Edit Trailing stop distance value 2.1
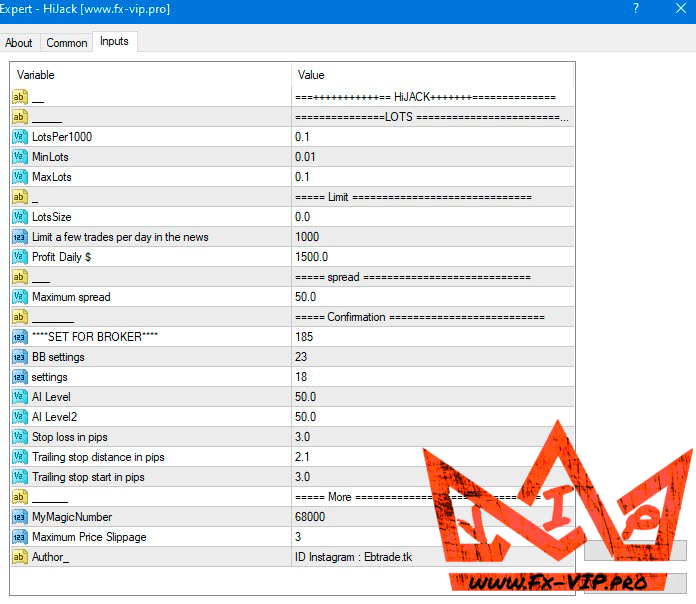This screenshot has width=696, height=604. pos(432,457)
